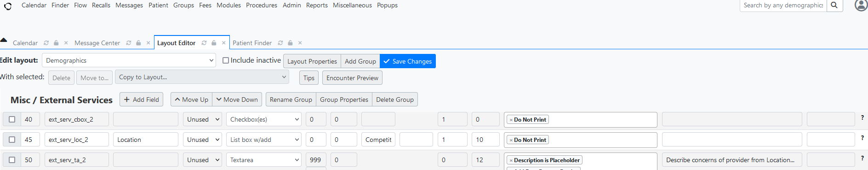Remove Do Not Print tag on Location row
This screenshot has height=170, width=868.
pos(511,140)
